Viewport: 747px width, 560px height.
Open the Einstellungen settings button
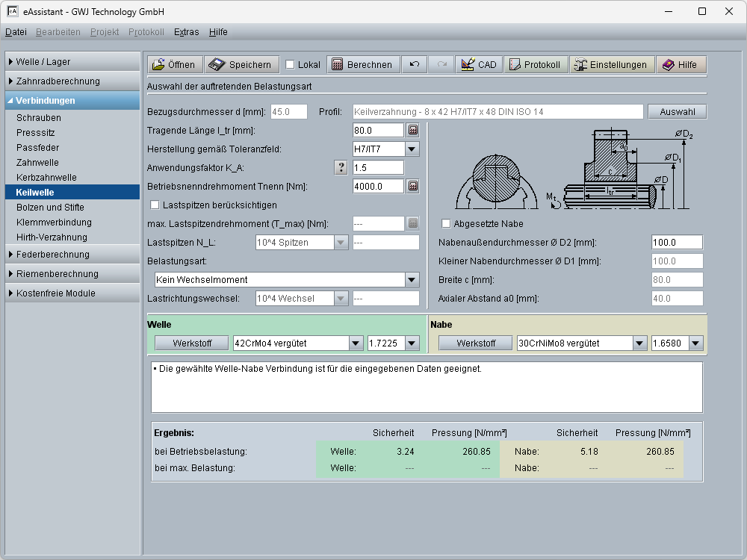610,64
